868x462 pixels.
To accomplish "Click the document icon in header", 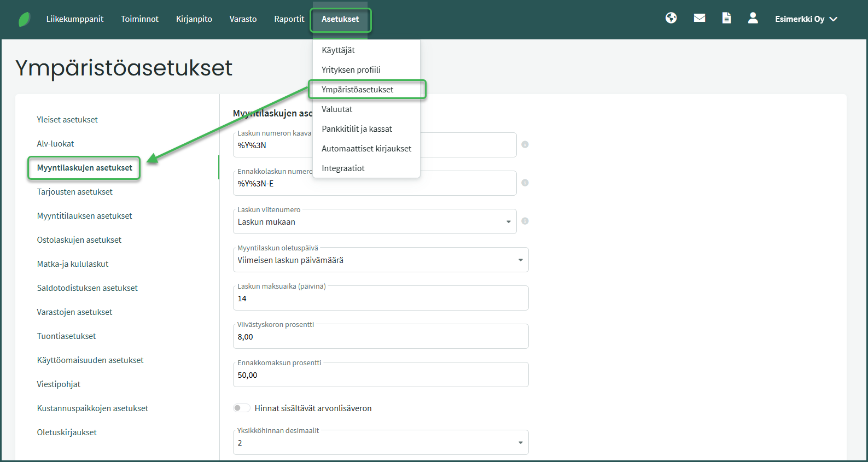I will 726,18.
